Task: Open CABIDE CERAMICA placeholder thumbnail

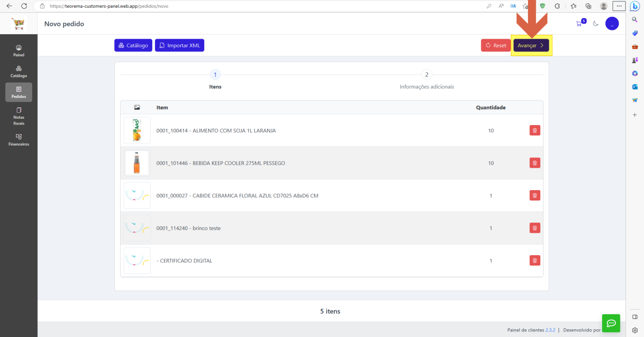Action: coord(137,196)
